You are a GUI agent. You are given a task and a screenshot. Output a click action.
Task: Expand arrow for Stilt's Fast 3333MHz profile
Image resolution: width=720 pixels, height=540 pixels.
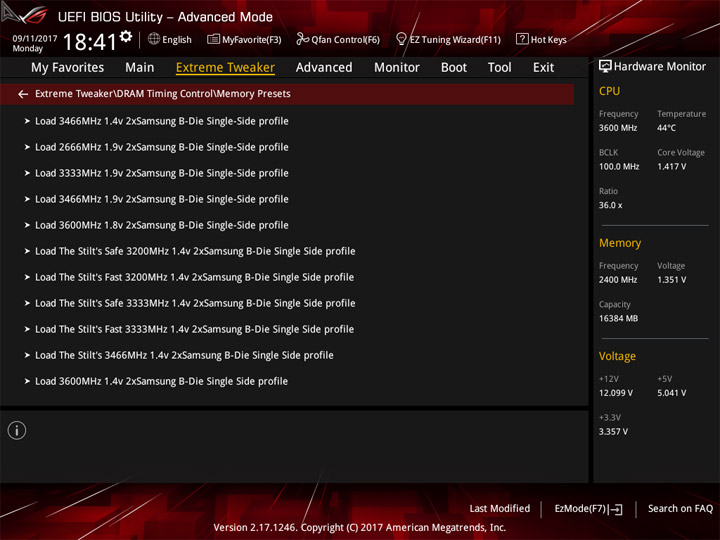(27, 329)
